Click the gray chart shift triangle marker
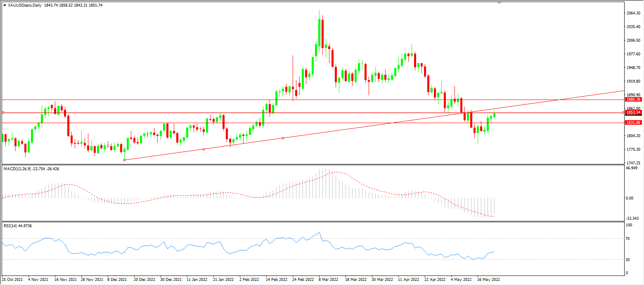644x285 pixels. [x=500, y=3]
